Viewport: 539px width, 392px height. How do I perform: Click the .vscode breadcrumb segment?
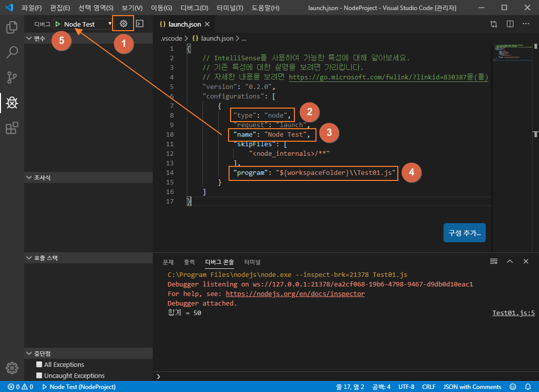click(171, 39)
